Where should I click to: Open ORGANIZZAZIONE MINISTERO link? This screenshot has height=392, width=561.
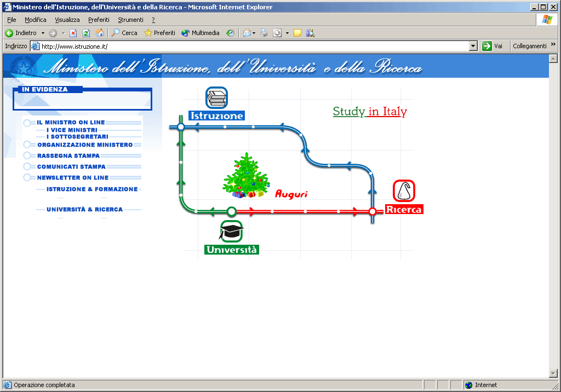85,145
